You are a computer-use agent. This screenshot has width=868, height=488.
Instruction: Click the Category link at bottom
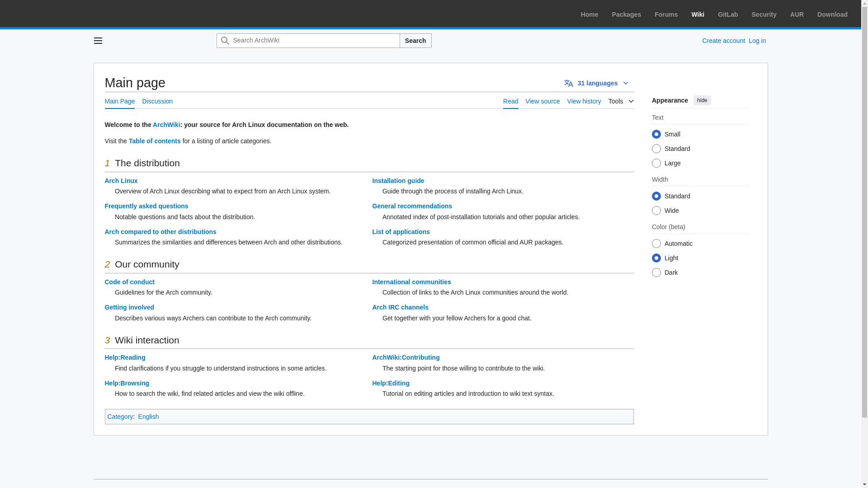click(x=120, y=417)
